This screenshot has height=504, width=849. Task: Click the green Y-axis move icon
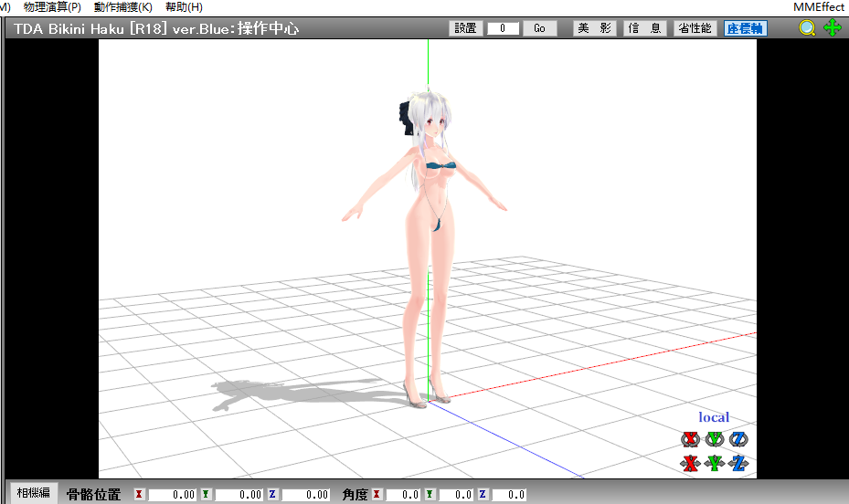(715, 463)
